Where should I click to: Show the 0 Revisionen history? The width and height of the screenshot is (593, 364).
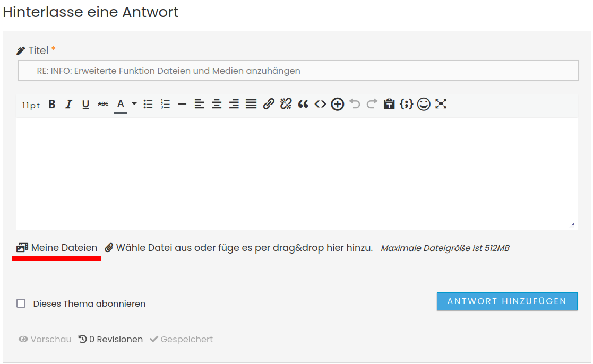[110, 339]
